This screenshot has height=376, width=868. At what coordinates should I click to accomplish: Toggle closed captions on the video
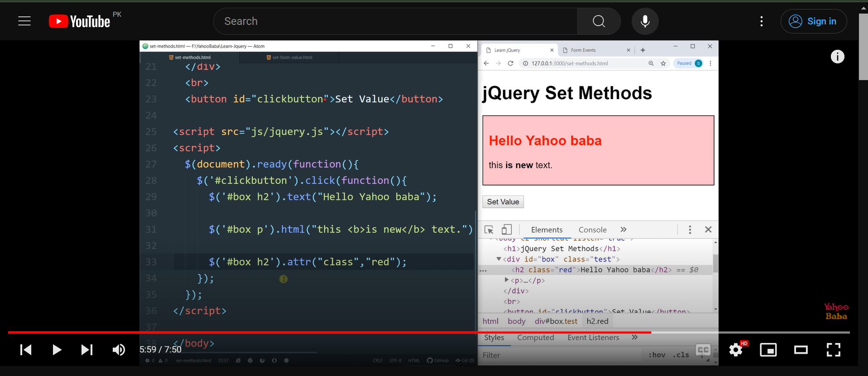click(x=703, y=350)
